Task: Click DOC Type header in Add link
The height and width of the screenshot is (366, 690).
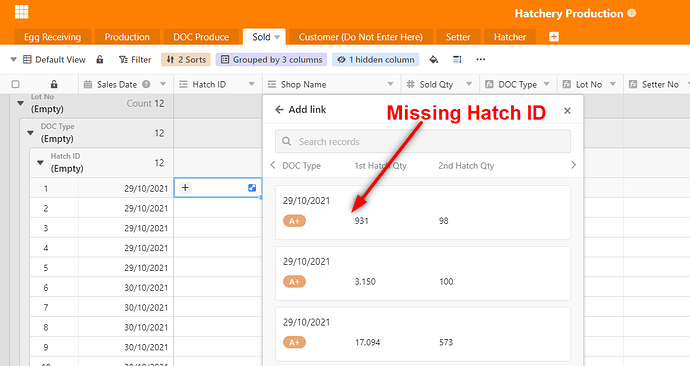Action: (301, 165)
